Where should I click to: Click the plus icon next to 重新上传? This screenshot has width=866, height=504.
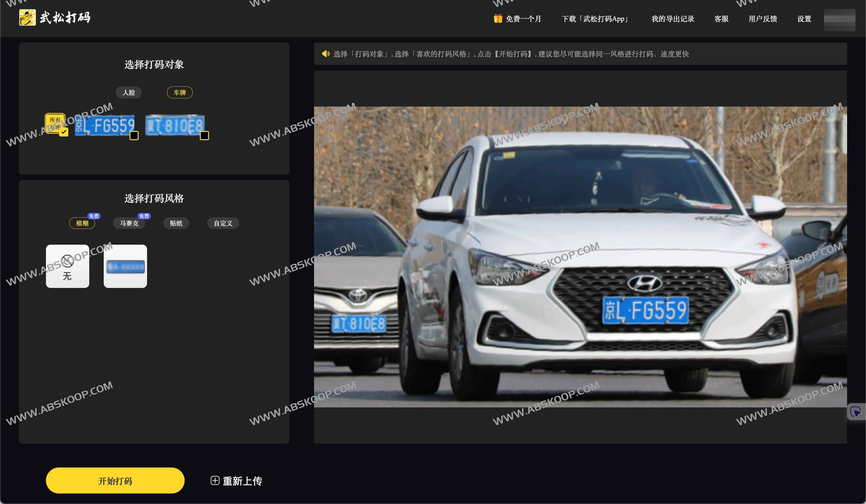click(x=215, y=481)
